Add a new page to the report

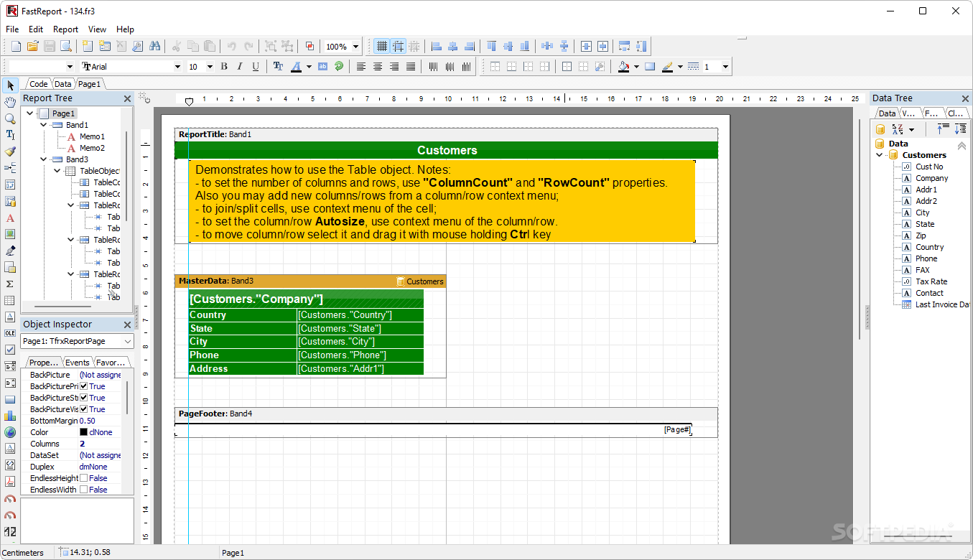pyautogui.click(x=88, y=46)
